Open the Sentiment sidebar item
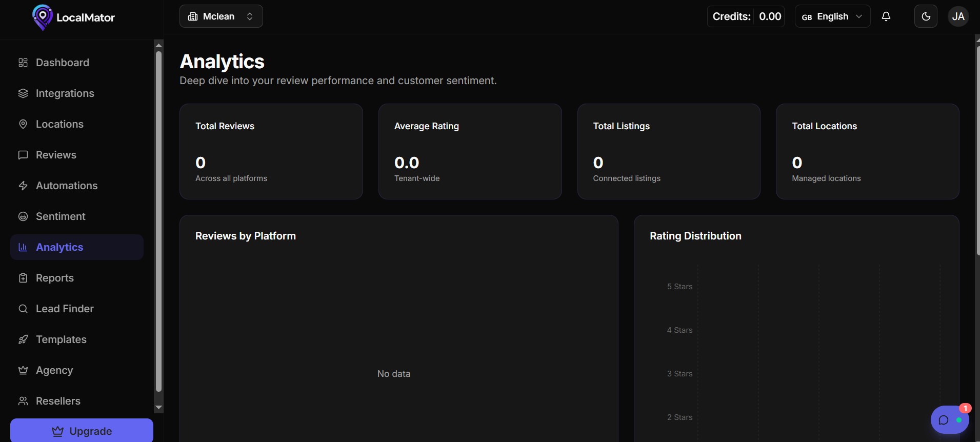Viewport: 980px width, 442px height. (77, 216)
